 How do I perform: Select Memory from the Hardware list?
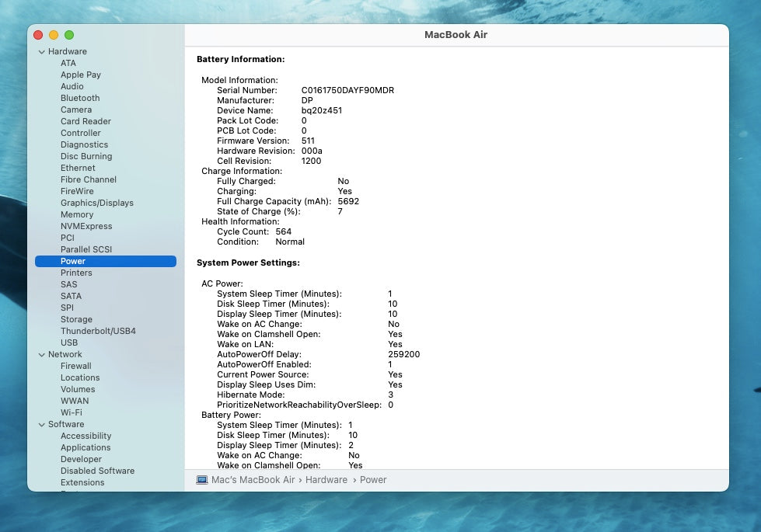(x=77, y=214)
